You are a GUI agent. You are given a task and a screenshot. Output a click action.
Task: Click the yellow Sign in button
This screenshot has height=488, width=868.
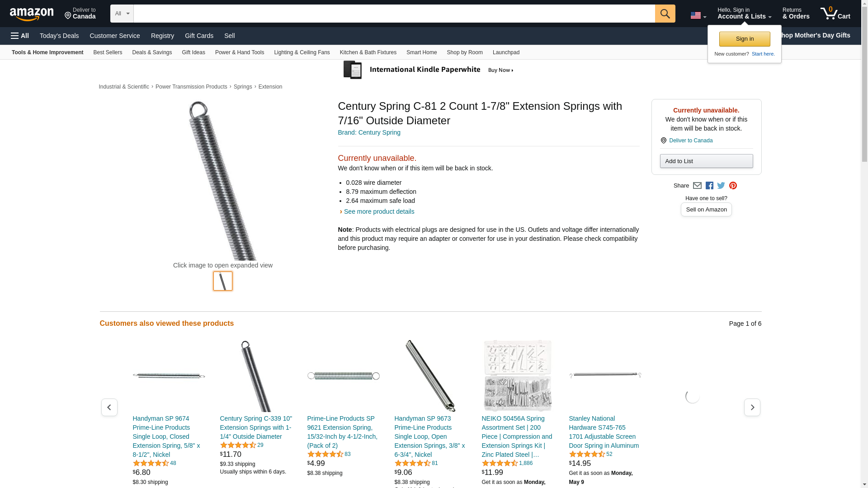(x=745, y=39)
